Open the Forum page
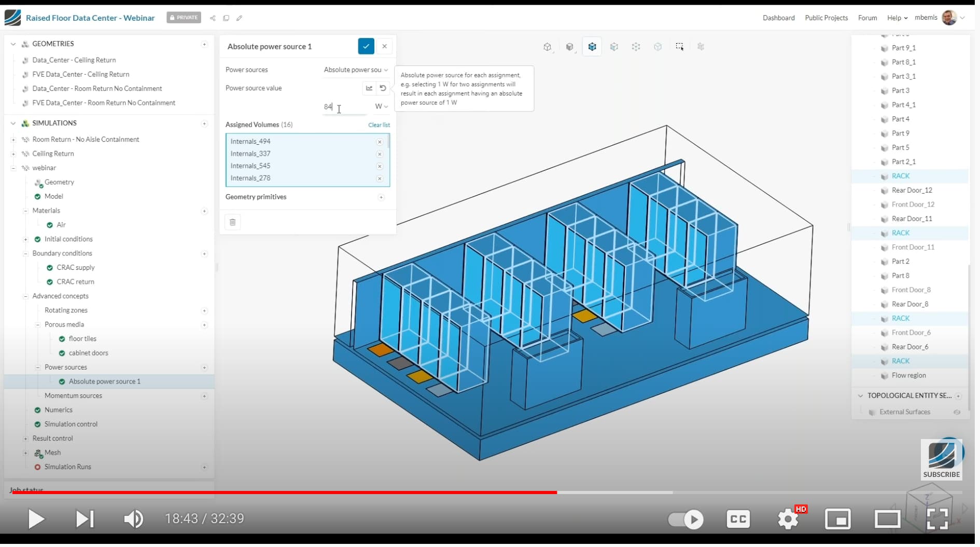This screenshot has height=547, width=980. (867, 18)
